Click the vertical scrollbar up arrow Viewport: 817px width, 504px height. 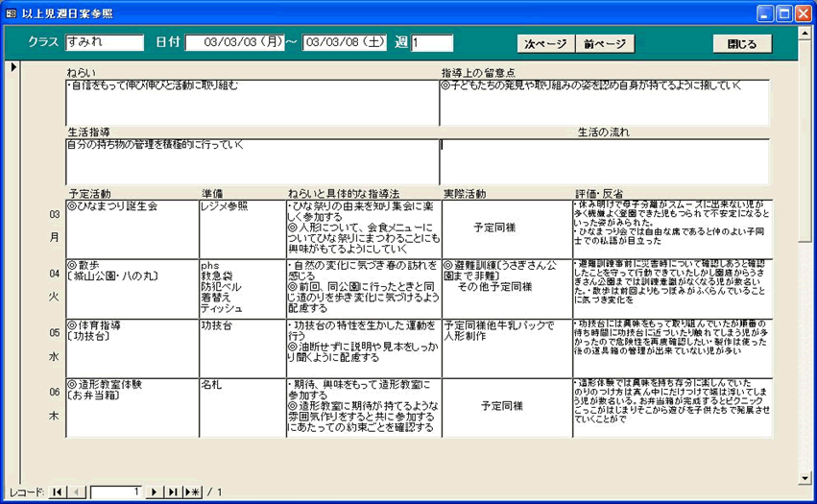[805, 67]
